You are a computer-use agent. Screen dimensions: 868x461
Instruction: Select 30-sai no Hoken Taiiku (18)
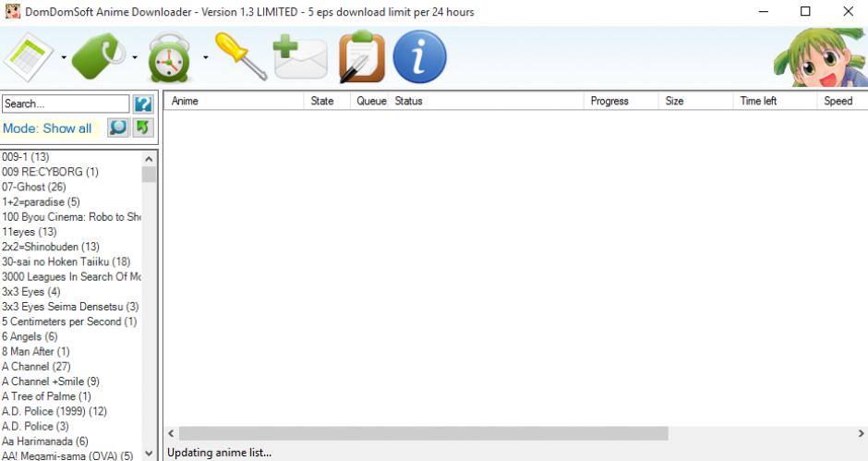pyautogui.click(x=71, y=261)
